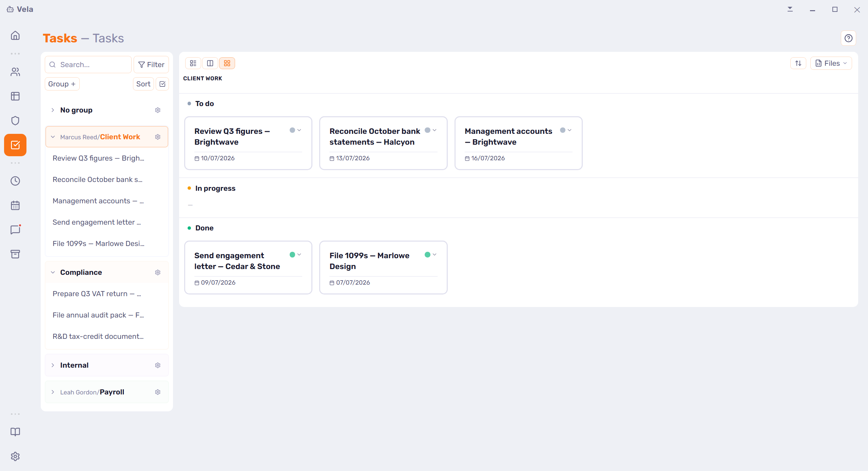The image size is (868, 471).
Task: Open settings gear for Internal group
Action: (158, 365)
